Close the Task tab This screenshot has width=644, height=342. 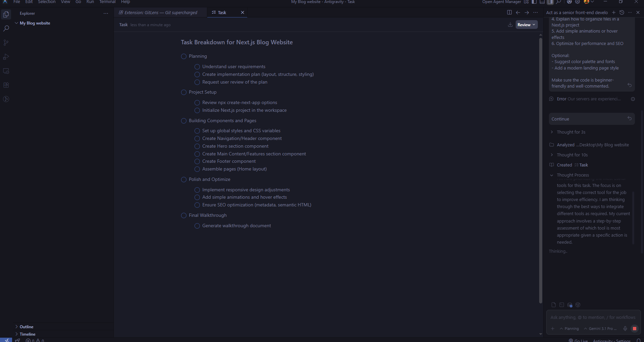pos(243,12)
